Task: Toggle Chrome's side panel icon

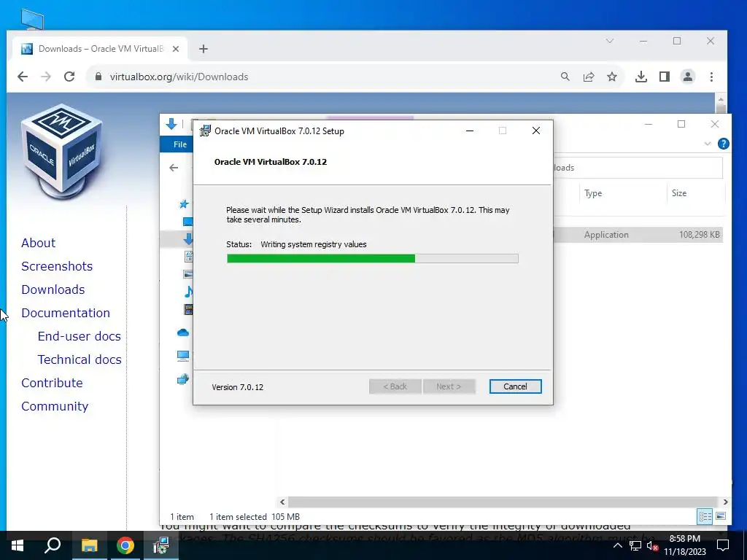Action: point(665,77)
